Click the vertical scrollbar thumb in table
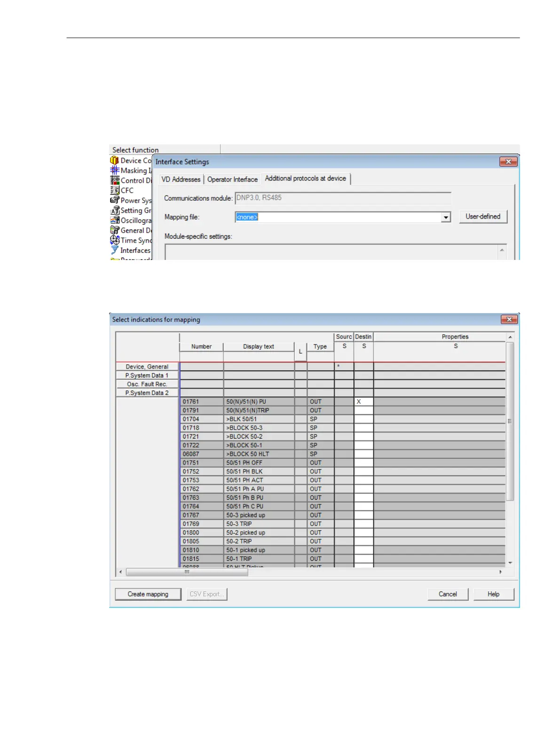Screen dimensions: 560x746 point(510,421)
